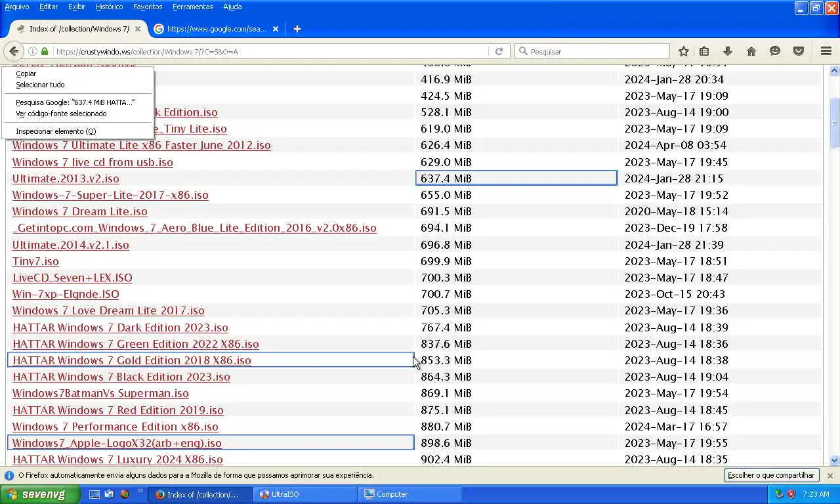This screenshot has height=504, width=840.
Task: Open the Editar menu
Action: point(49,7)
